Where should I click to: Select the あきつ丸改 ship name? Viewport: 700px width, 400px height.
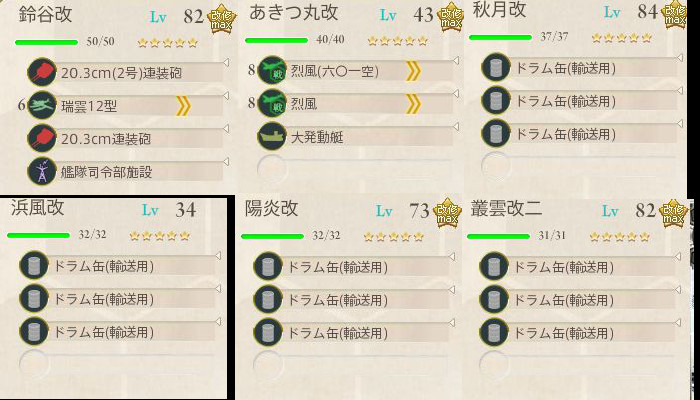click(297, 14)
